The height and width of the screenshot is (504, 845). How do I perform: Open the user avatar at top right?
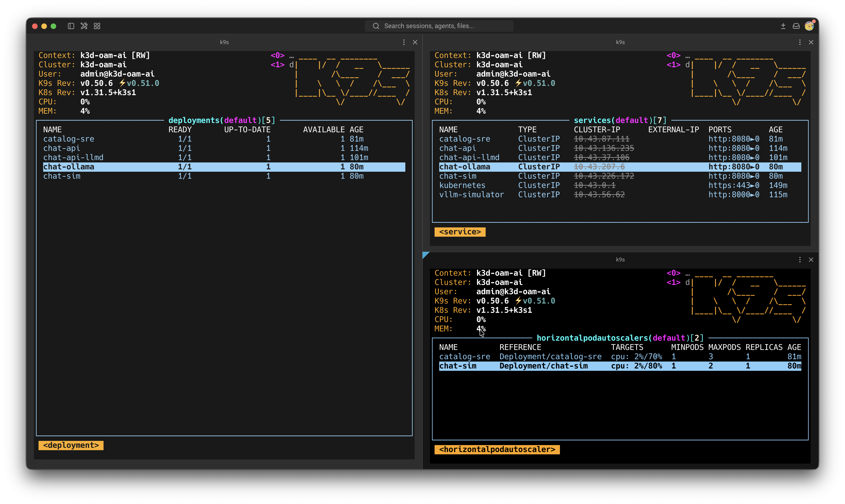coord(809,26)
